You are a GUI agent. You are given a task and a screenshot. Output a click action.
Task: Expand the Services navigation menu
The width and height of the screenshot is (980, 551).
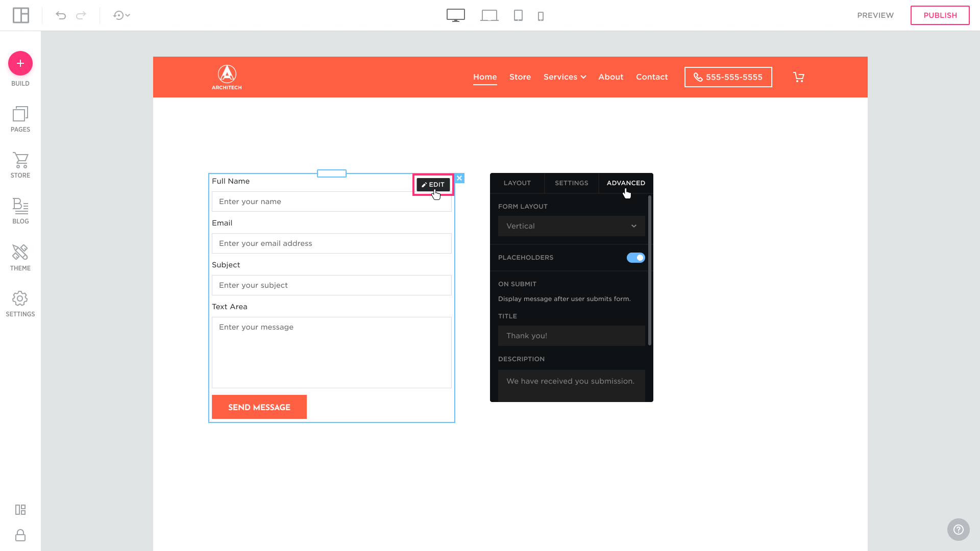coord(565,77)
